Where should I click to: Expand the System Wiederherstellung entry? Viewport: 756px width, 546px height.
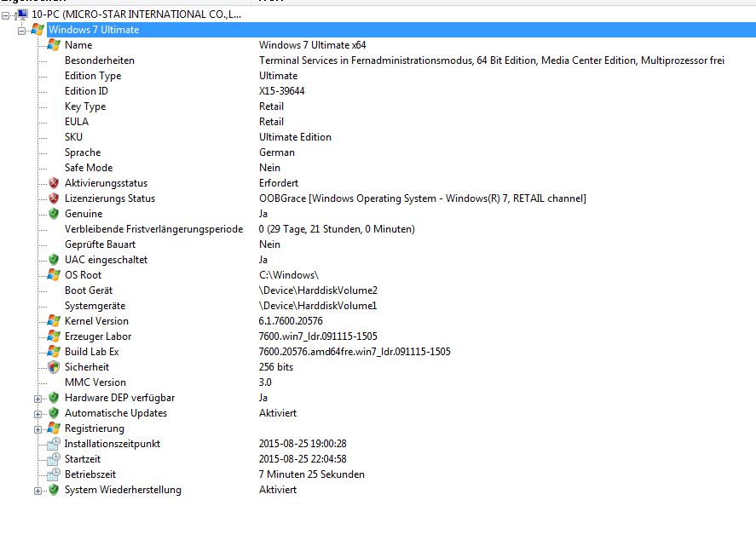pyautogui.click(x=38, y=491)
